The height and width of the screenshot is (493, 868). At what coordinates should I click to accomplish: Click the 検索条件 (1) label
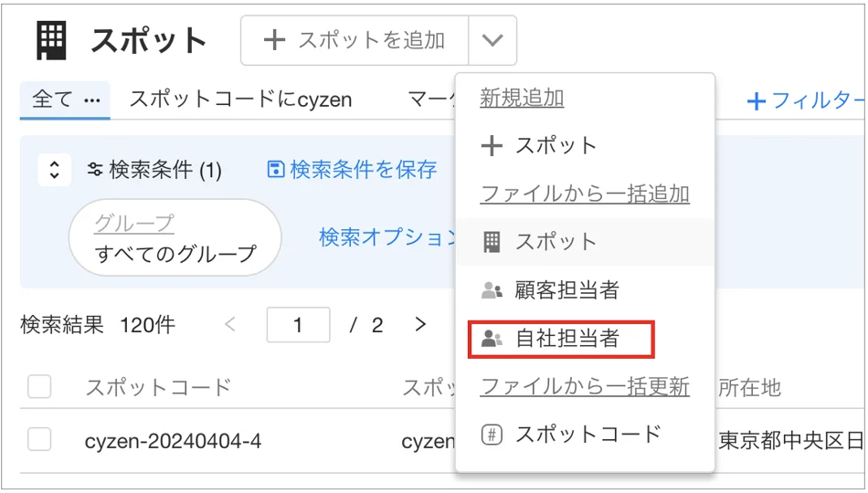(x=154, y=170)
